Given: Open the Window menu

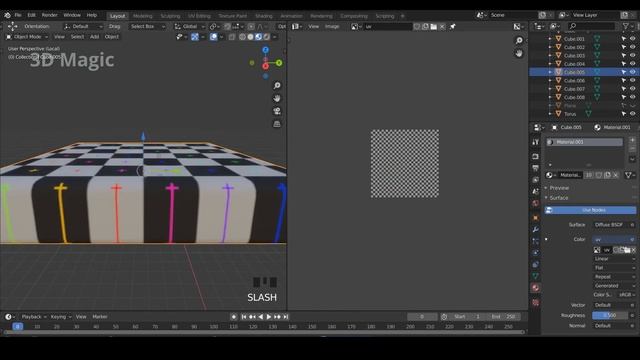Looking at the screenshot, I should (72, 15).
